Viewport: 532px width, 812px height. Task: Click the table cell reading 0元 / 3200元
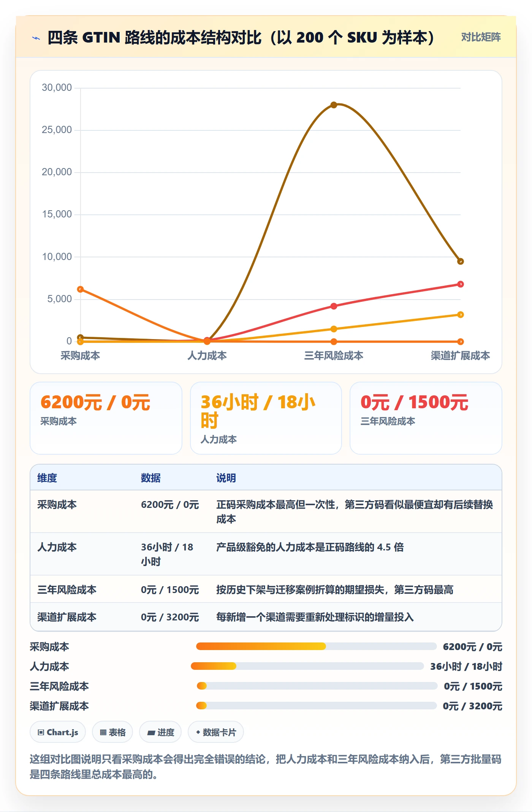pyautogui.click(x=170, y=617)
